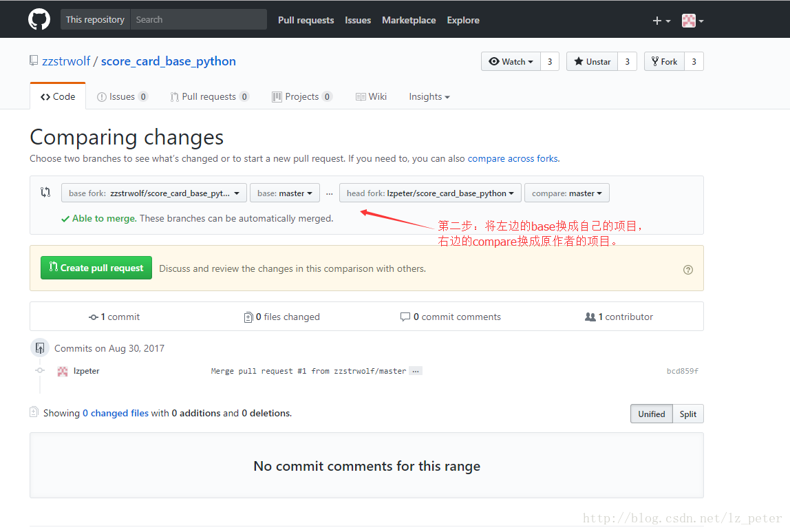The image size is (790, 532).
Task: Open the 0 changed files link
Action: (x=116, y=413)
